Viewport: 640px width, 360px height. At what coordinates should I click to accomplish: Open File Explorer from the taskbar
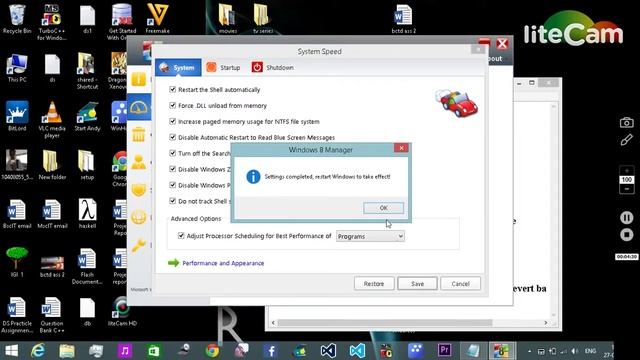coord(67,351)
